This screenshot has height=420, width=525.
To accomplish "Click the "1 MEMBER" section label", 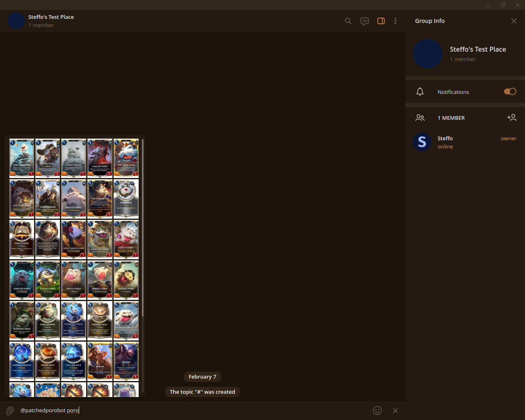I will [x=451, y=118].
